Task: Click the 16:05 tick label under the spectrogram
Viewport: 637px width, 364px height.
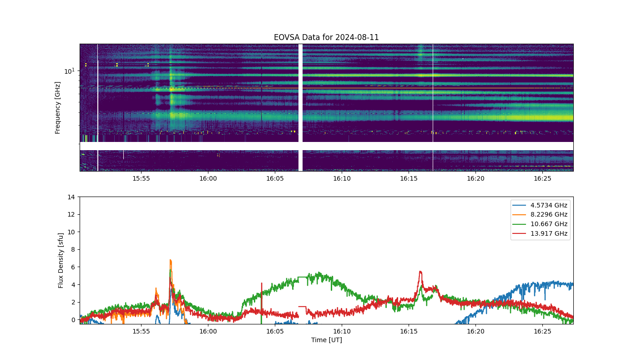Action: [x=275, y=178]
